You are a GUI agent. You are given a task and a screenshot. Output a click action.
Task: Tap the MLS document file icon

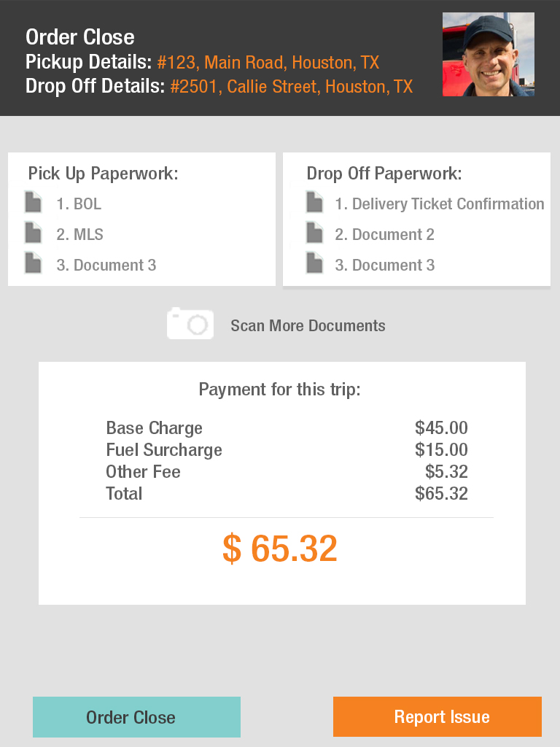[x=34, y=233]
